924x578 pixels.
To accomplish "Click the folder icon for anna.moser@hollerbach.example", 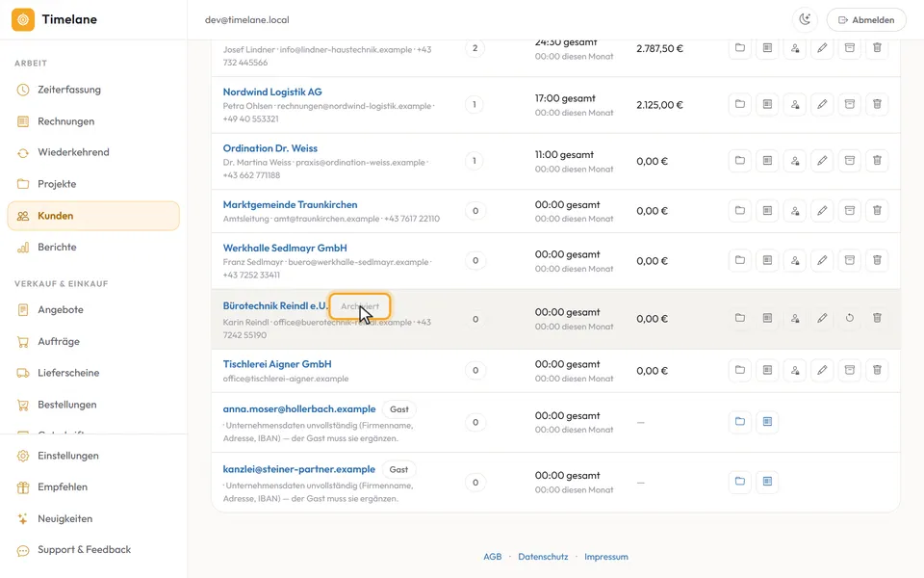I will coord(740,422).
